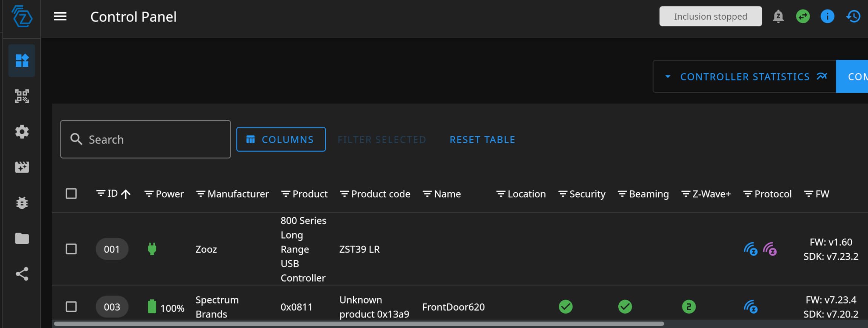Click the horizontal table scrollbar

pyautogui.click(x=358, y=323)
